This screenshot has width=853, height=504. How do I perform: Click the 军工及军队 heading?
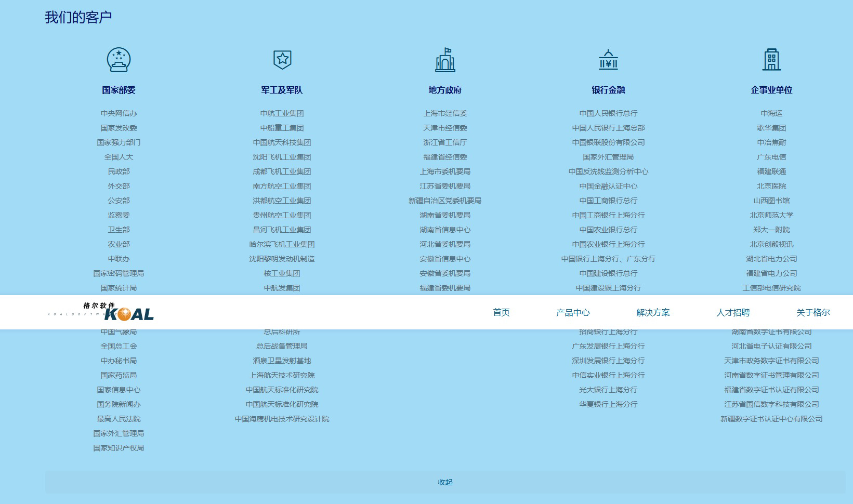click(282, 90)
